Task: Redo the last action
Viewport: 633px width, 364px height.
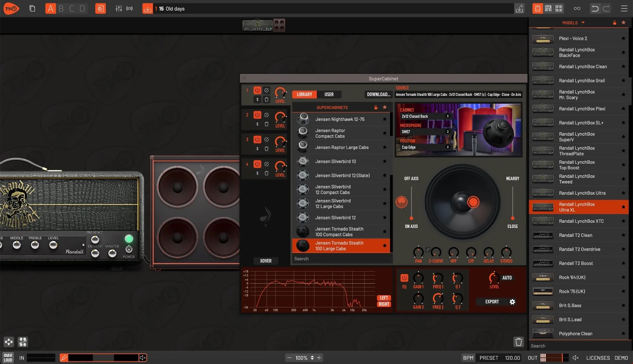Action: click(606, 9)
